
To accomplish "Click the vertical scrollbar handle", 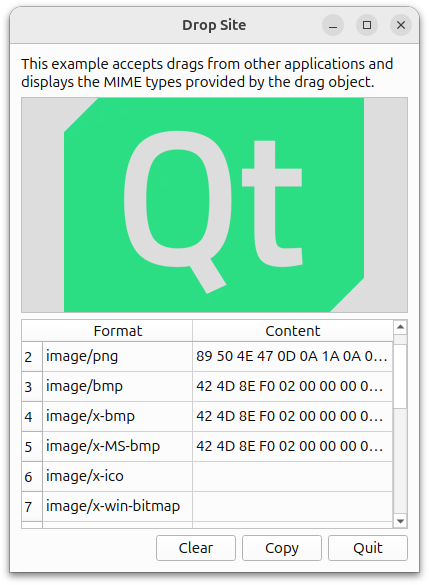I will 400,376.
